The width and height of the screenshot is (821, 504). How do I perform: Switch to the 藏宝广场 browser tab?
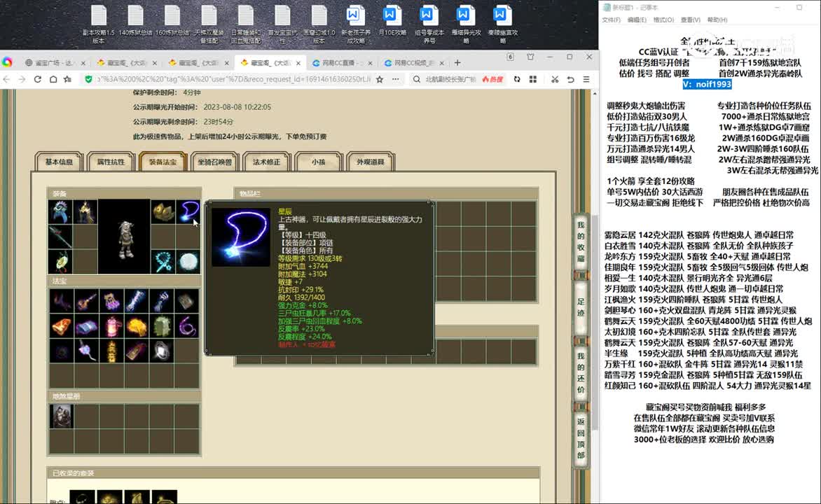tap(55, 63)
